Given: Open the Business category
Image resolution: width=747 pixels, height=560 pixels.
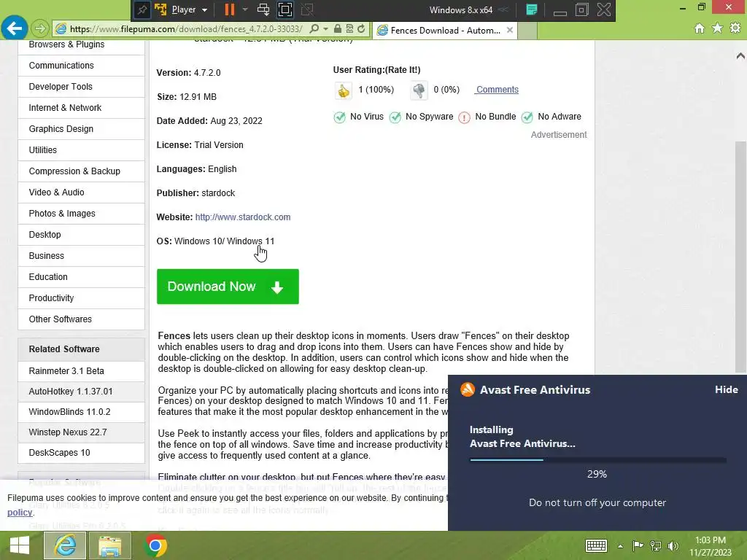Looking at the screenshot, I should (x=81, y=256).
